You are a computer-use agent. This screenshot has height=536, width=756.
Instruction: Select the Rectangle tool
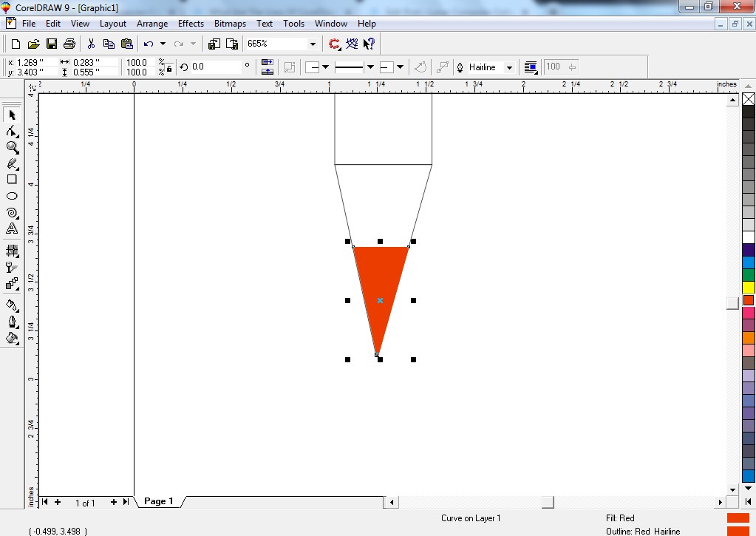click(12, 180)
